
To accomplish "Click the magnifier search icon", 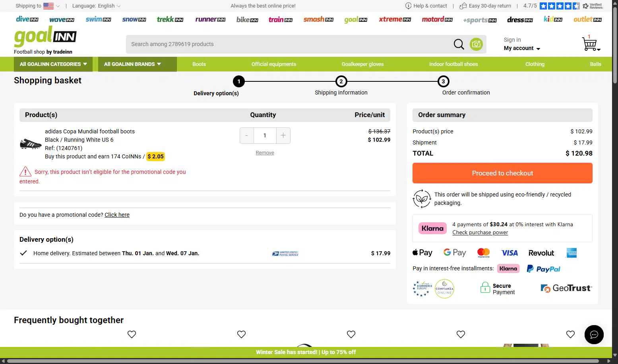I will click(459, 44).
